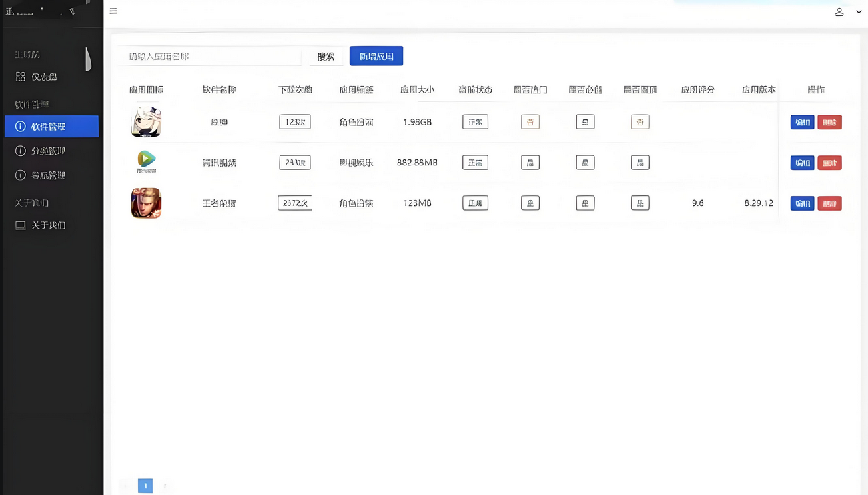Toggle the 否 hot status for 原神

point(530,122)
